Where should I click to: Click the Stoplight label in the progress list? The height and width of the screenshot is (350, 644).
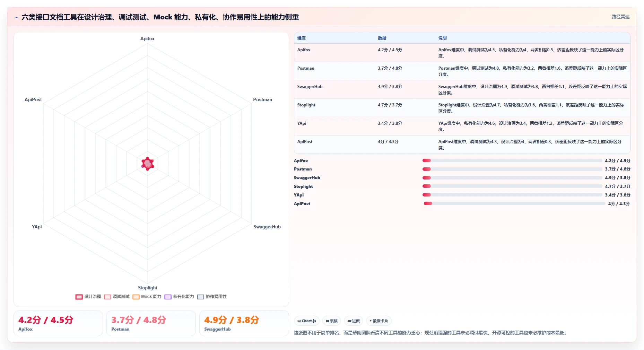[303, 186]
